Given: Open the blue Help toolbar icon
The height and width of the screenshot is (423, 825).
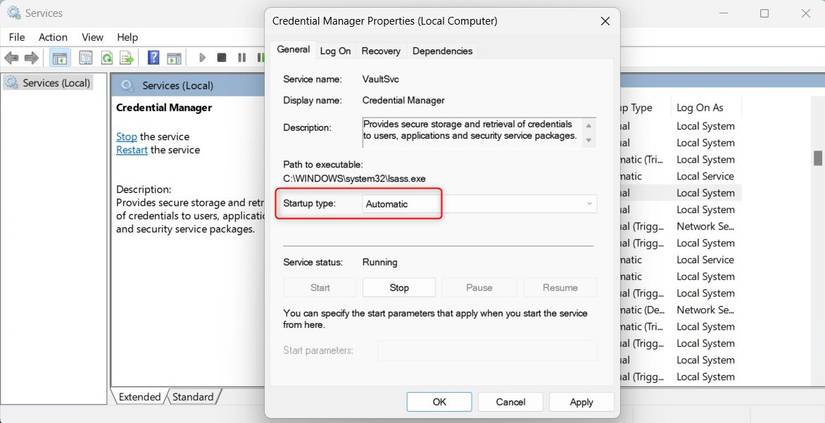Looking at the screenshot, I should pos(154,58).
